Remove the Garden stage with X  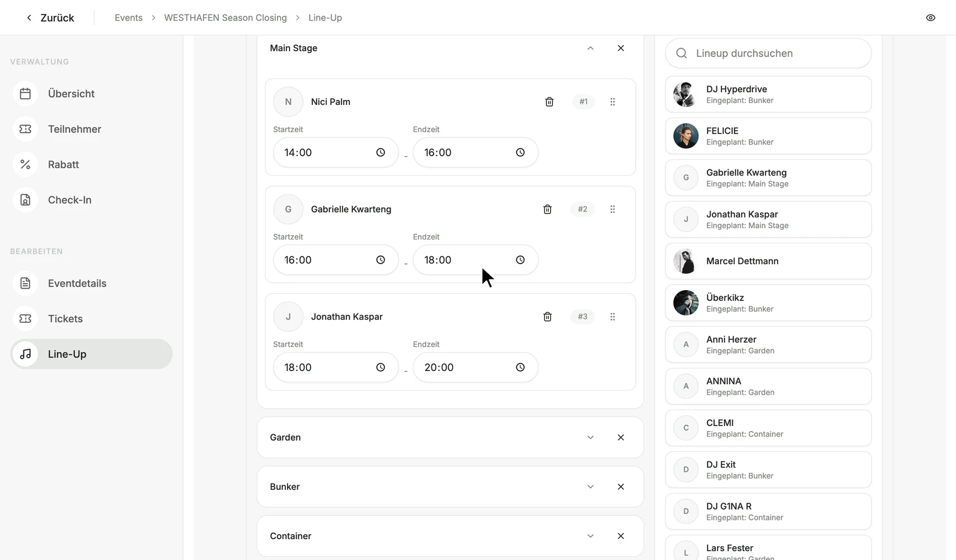[x=621, y=437]
